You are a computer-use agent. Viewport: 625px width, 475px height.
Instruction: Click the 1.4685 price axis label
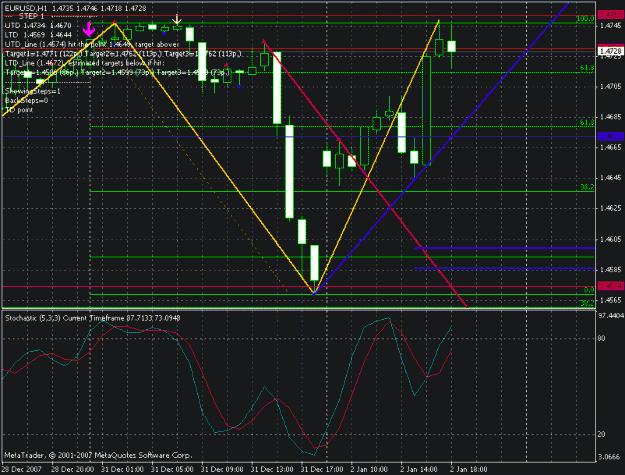[610, 117]
